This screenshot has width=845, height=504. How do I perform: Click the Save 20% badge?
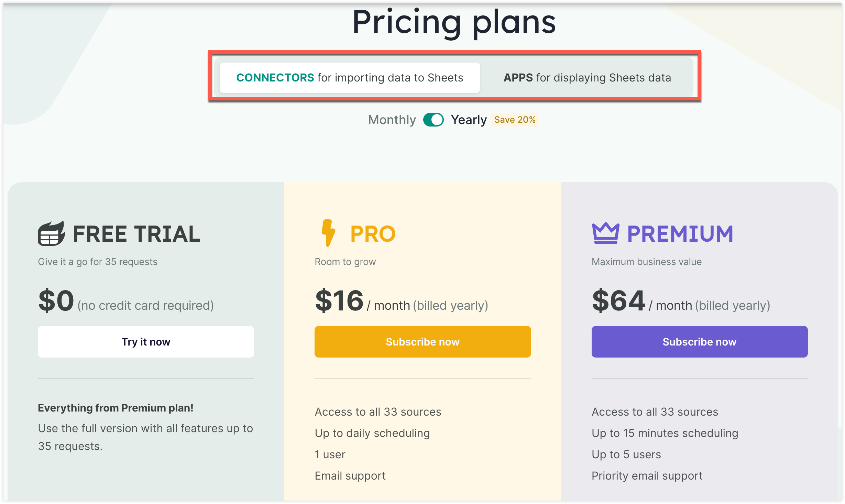(x=515, y=120)
